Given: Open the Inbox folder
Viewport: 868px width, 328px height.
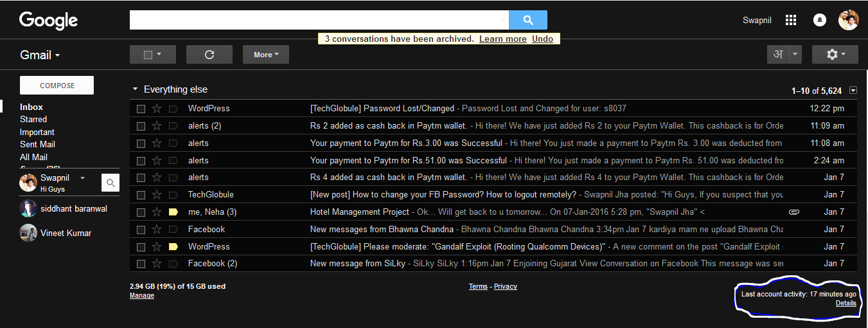Looking at the screenshot, I should pos(31,107).
